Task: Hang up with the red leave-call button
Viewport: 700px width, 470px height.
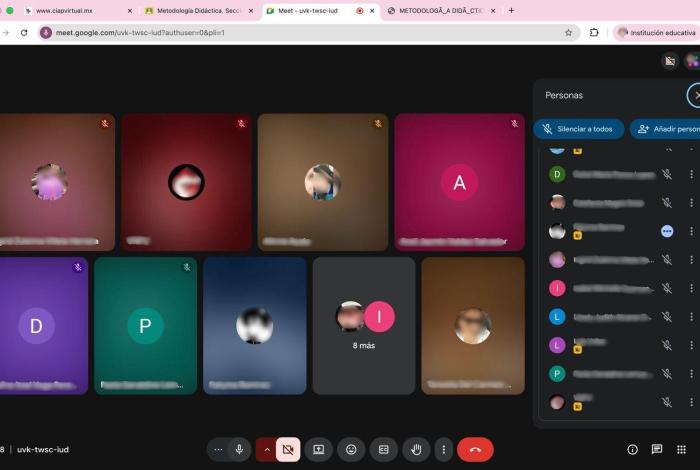Action: click(x=475, y=450)
